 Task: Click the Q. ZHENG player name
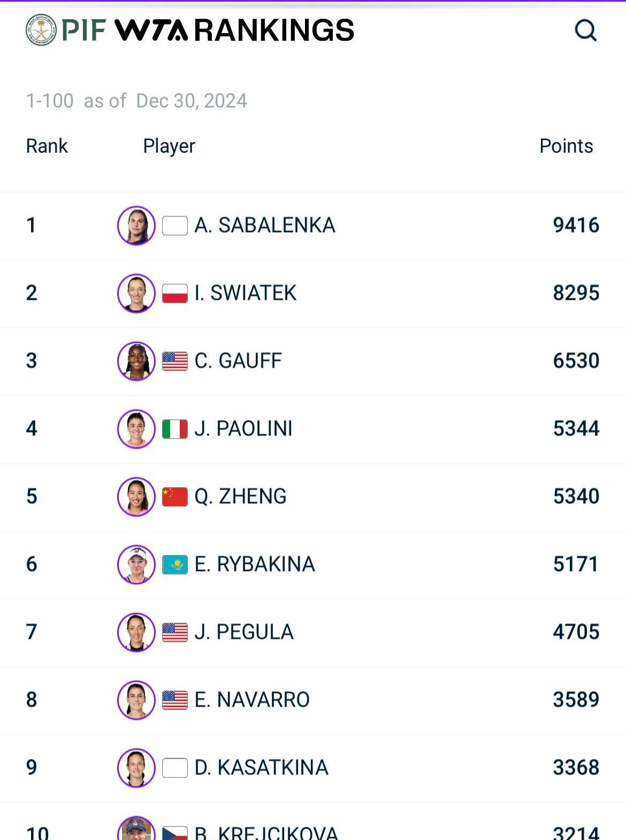pos(240,496)
